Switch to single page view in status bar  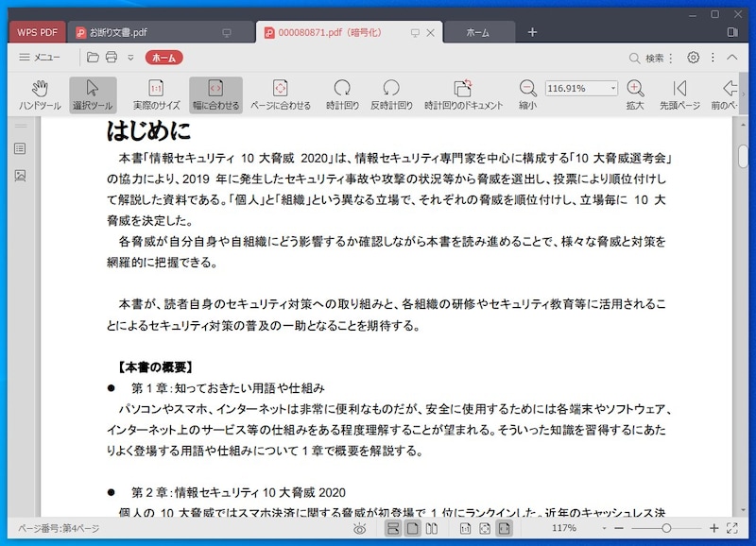click(412, 529)
